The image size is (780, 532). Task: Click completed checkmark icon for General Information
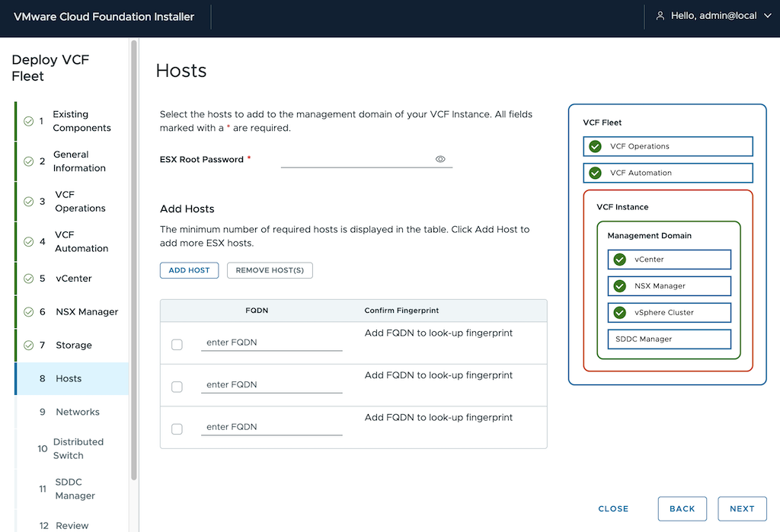click(x=29, y=161)
